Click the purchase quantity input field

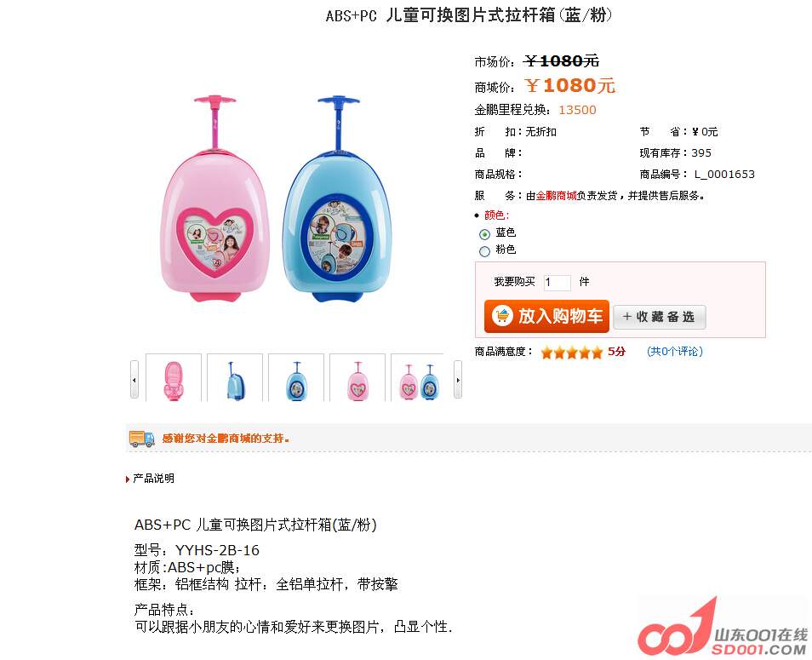tap(558, 283)
